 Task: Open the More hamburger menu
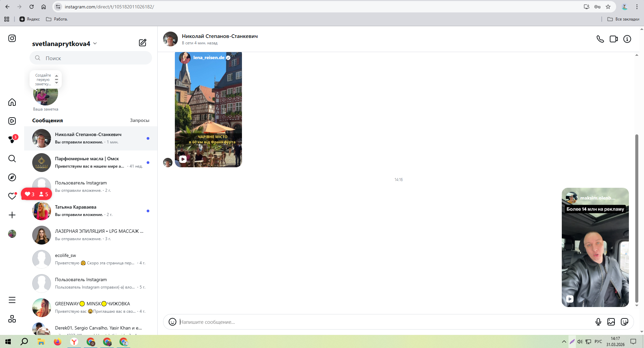pos(12,300)
